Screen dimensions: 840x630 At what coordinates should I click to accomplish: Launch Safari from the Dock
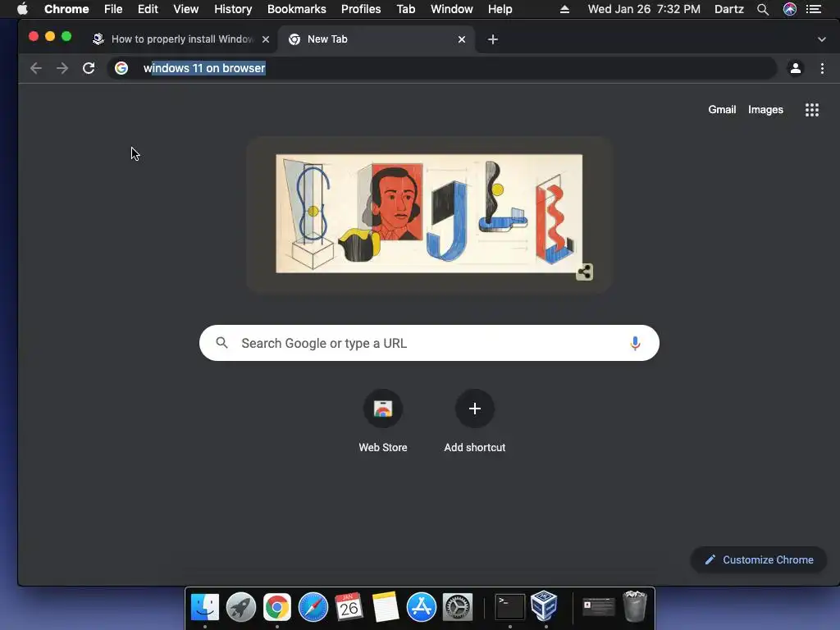pyautogui.click(x=313, y=607)
